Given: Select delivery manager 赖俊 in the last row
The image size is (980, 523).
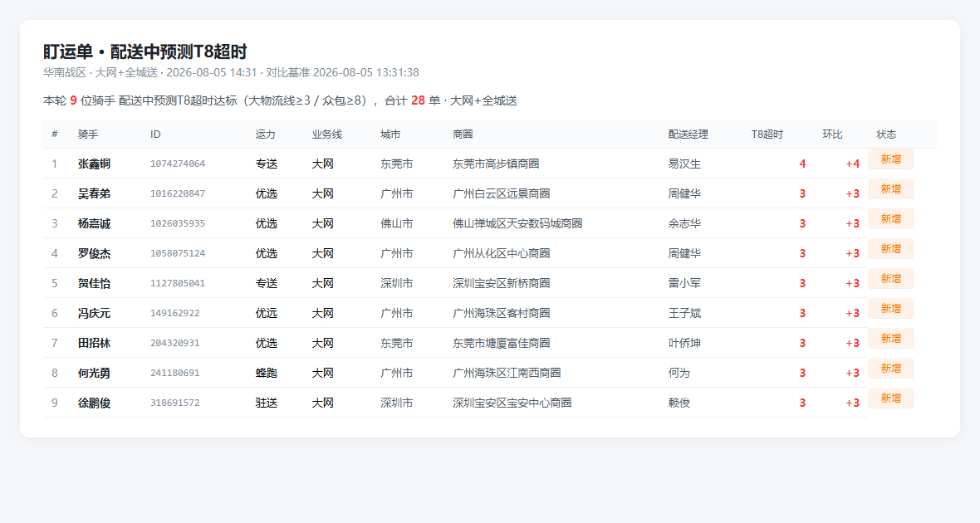Looking at the screenshot, I should tap(679, 403).
